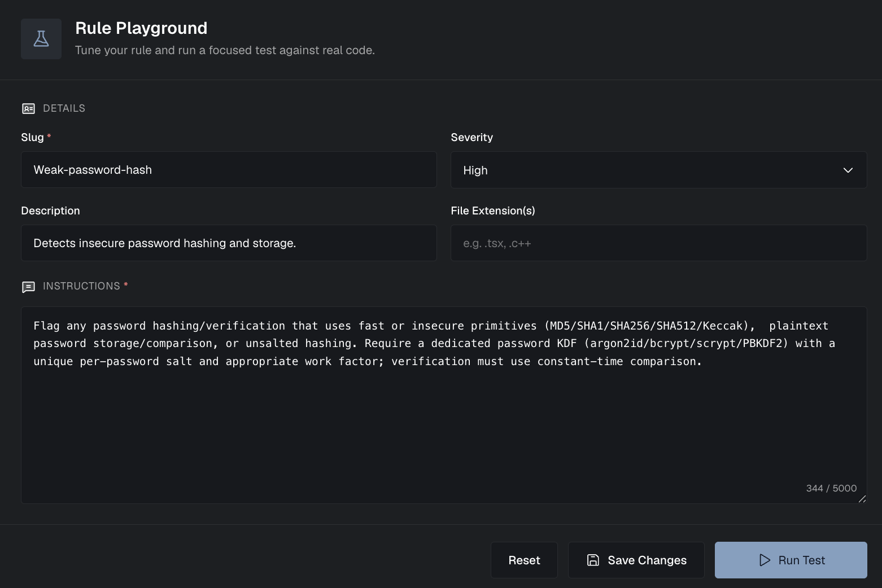
Task: Focus the File Extension(s) input field
Action: [x=658, y=243]
